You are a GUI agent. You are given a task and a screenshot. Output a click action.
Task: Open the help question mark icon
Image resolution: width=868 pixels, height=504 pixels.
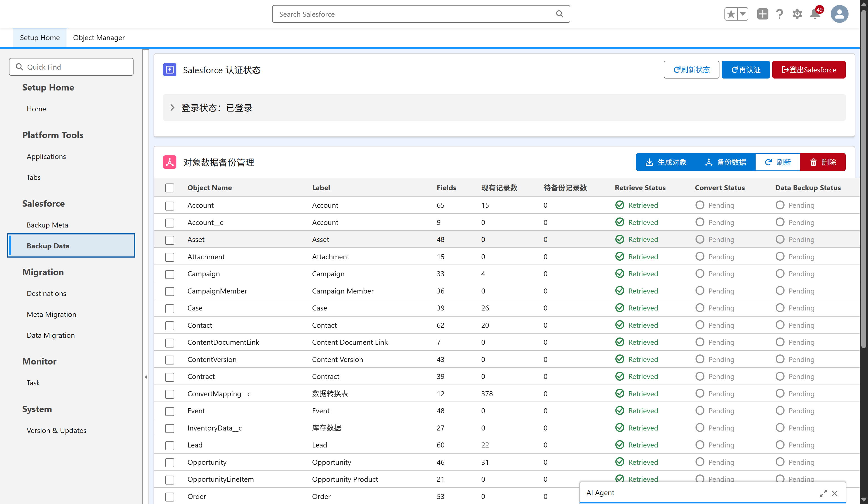pyautogui.click(x=780, y=14)
